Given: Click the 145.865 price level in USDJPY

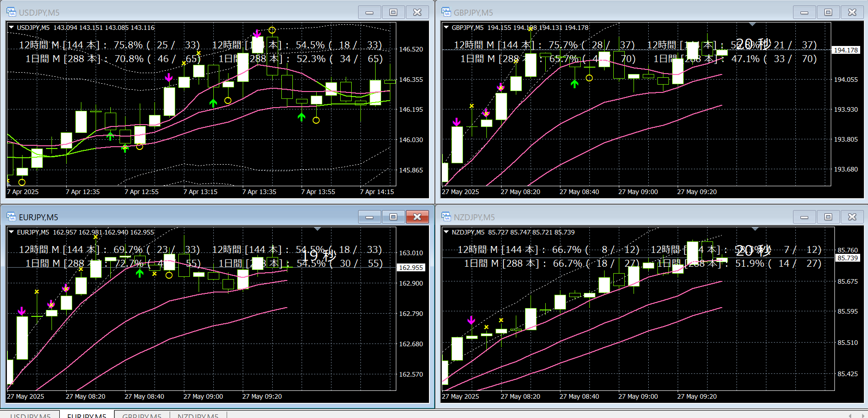Looking at the screenshot, I should [411, 170].
